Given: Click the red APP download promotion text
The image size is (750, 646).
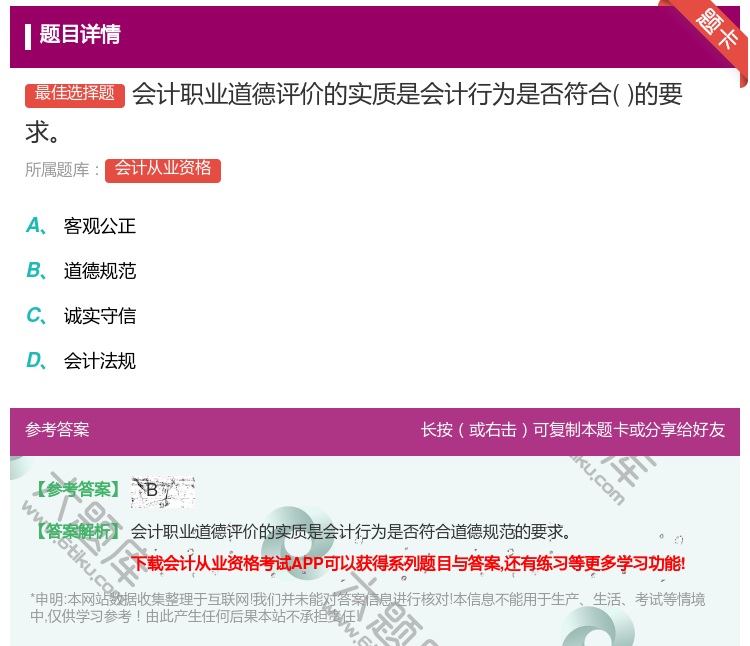Looking at the screenshot, I should coord(408,563).
